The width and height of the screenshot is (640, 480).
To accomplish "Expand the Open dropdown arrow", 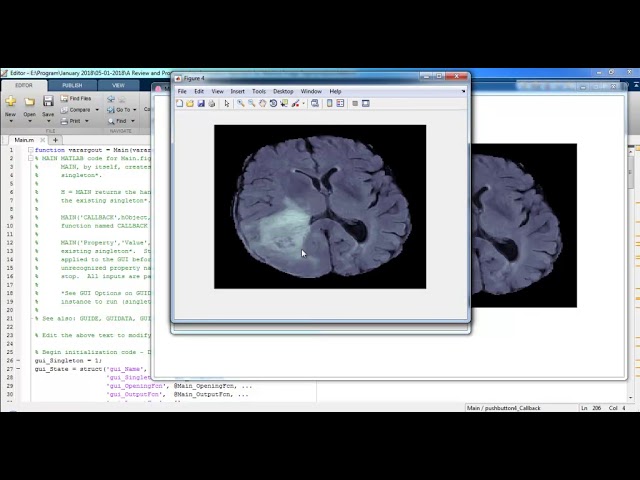I will point(29,121).
